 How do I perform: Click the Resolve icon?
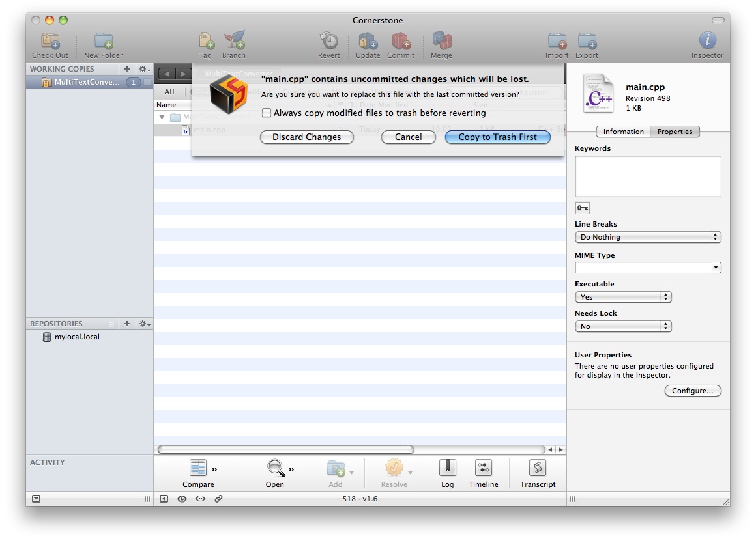pyautogui.click(x=394, y=468)
